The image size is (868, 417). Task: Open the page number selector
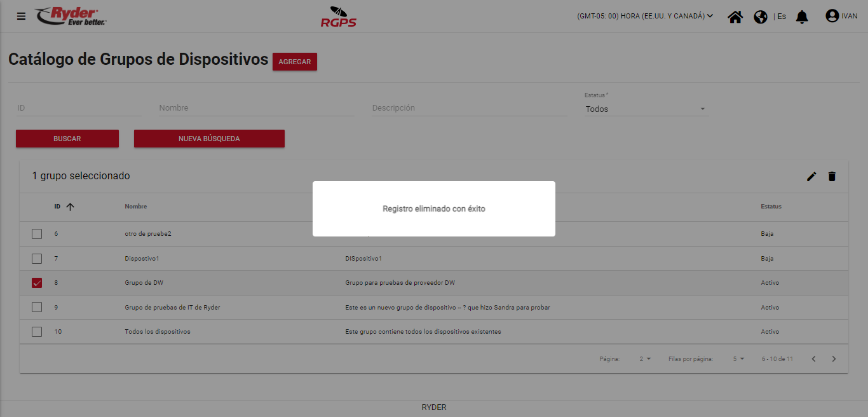pos(645,359)
